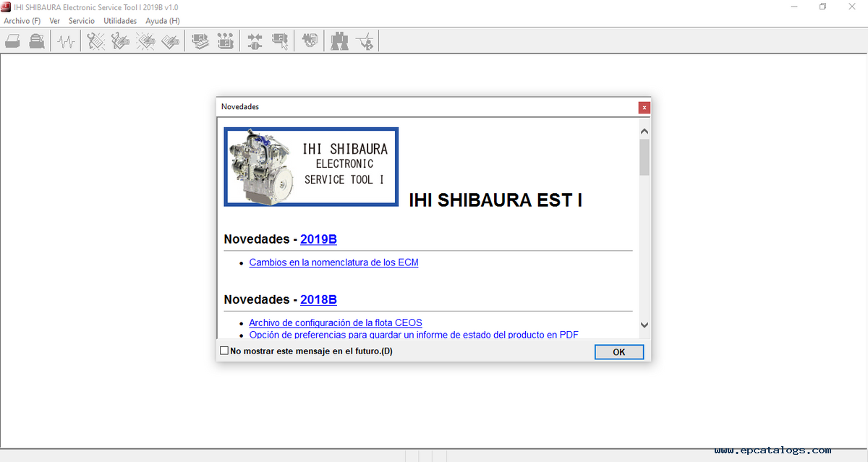The width and height of the screenshot is (868, 462).
Task: Click the ECM select cursor icon
Action: 279,41
